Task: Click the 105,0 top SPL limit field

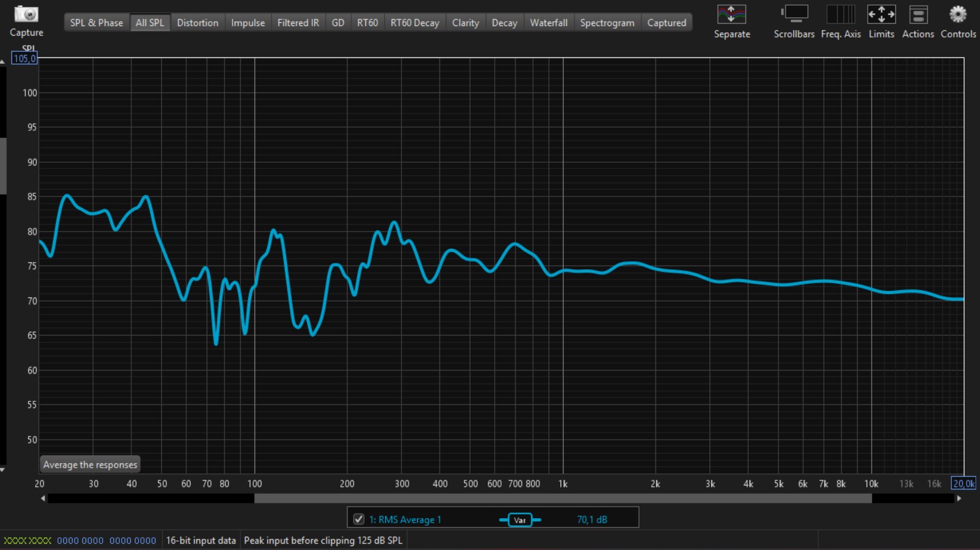Action: click(x=24, y=59)
